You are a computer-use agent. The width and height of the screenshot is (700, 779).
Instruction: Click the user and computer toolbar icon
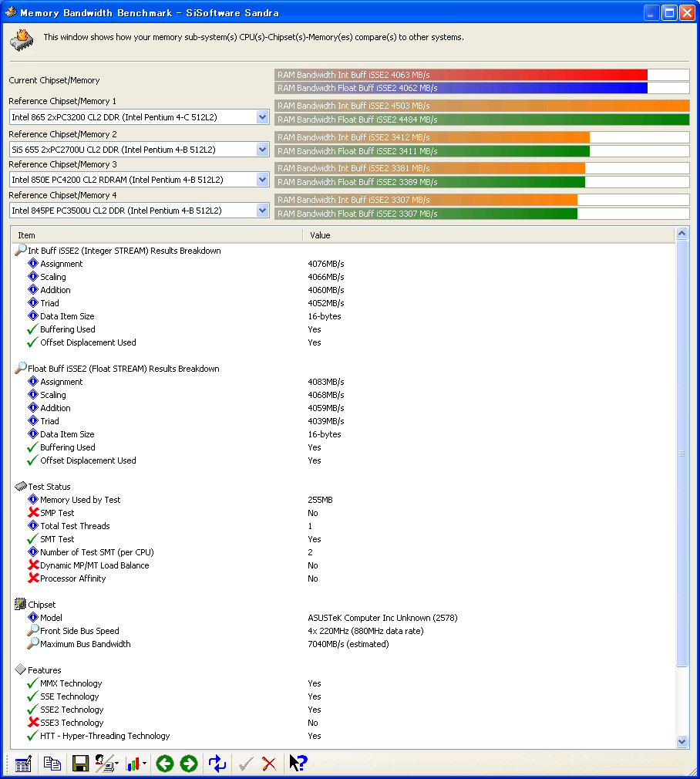coord(104,764)
